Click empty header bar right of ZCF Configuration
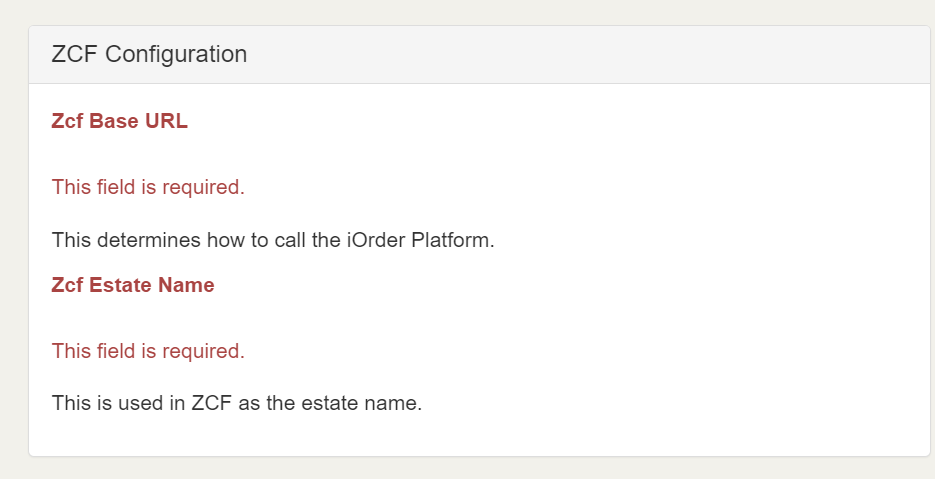Image resolution: width=935 pixels, height=479 pixels. [x=600, y=55]
